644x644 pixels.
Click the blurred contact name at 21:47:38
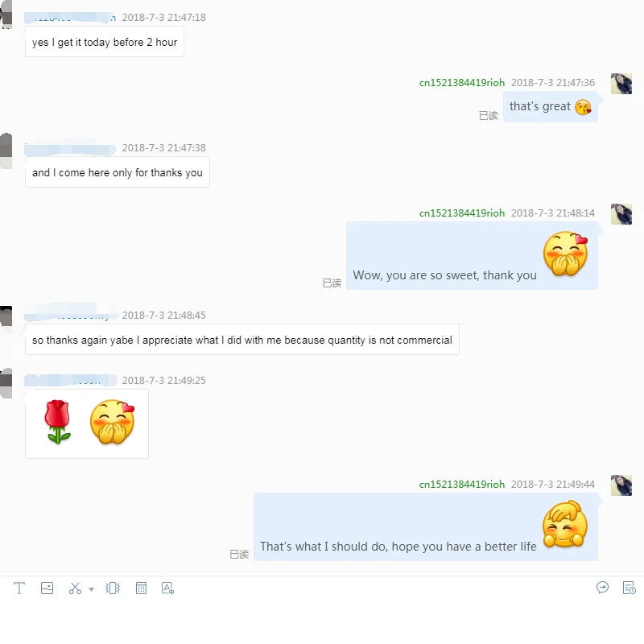[70, 148]
